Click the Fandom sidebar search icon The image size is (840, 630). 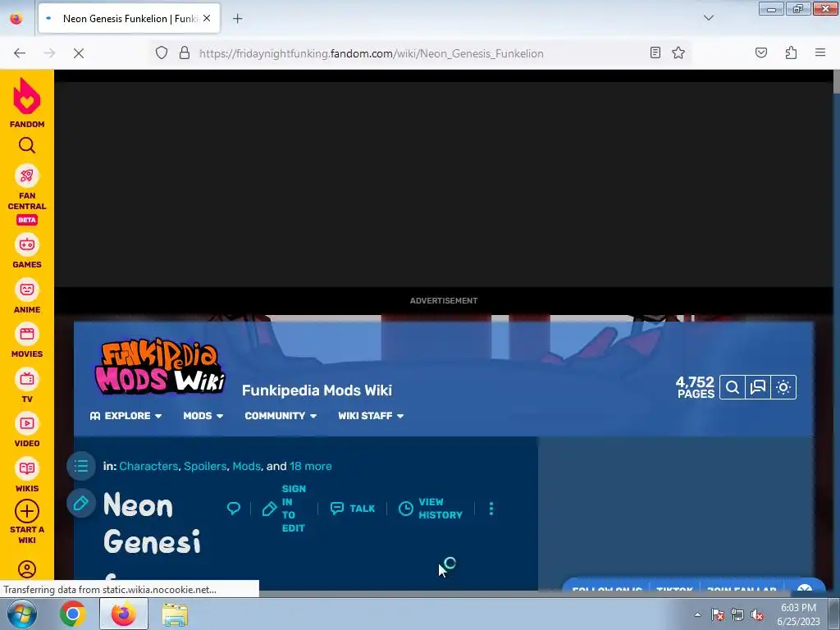[27, 145]
